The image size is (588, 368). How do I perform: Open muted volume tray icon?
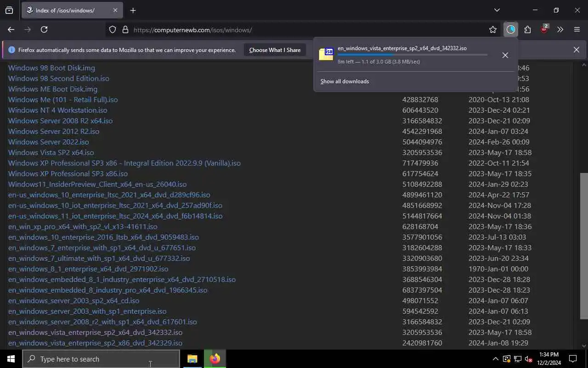tap(528, 359)
